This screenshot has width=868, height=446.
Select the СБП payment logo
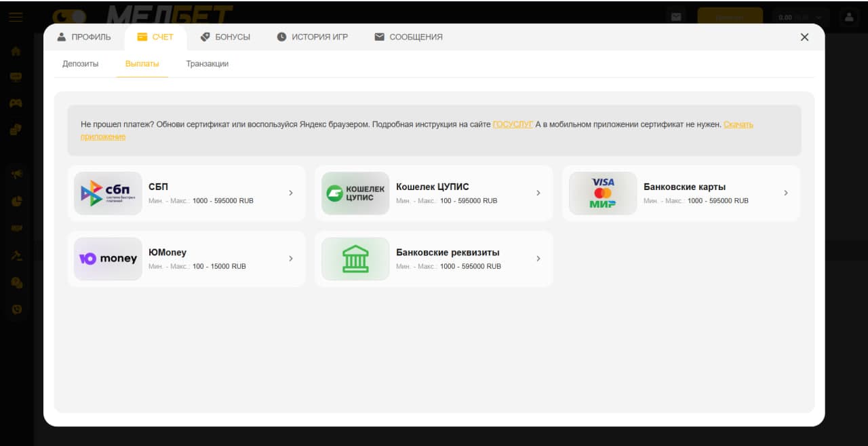(108, 193)
